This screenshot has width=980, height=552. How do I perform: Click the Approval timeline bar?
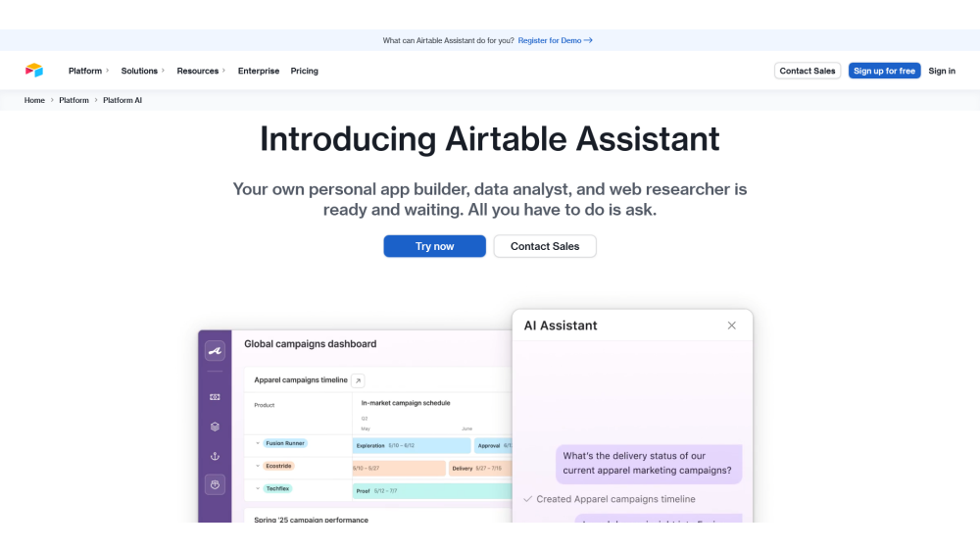(x=493, y=446)
